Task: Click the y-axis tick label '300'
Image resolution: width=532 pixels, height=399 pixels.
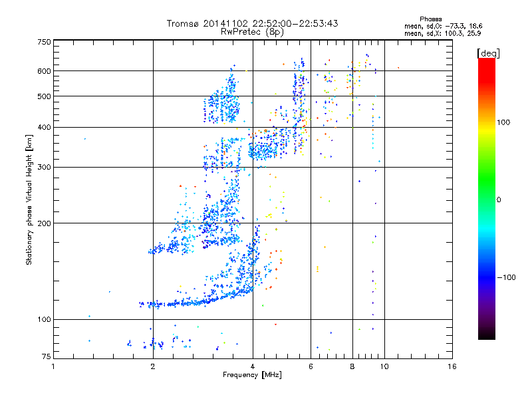Action: coord(44,168)
